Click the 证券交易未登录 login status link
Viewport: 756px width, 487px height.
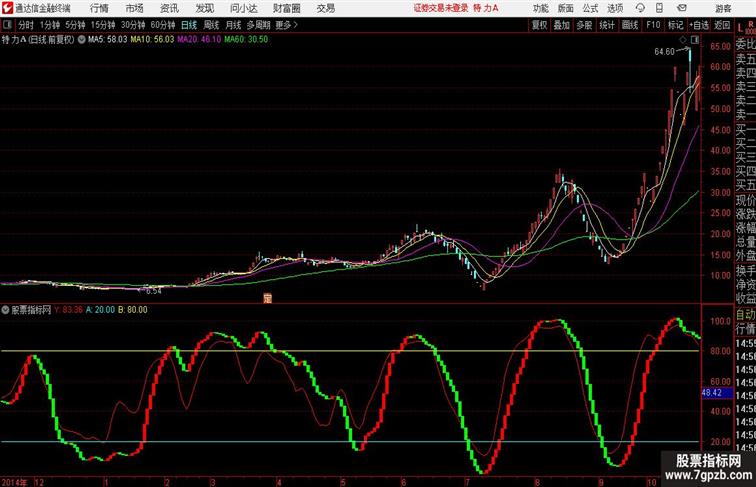(441, 8)
